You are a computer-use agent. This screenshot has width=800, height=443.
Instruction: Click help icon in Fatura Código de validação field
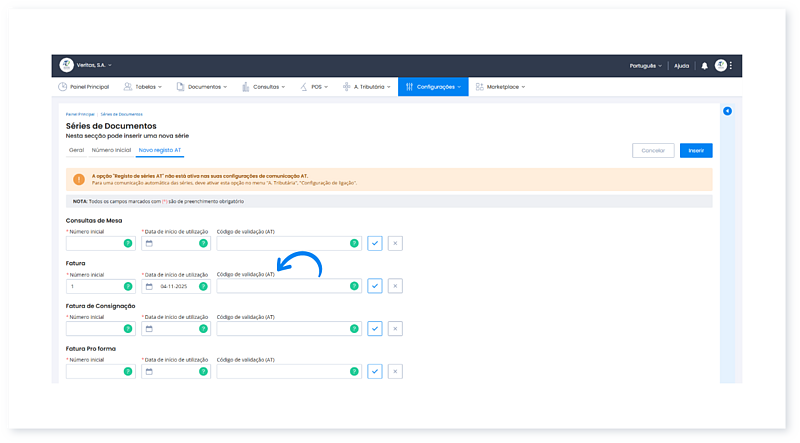tap(354, 286)
